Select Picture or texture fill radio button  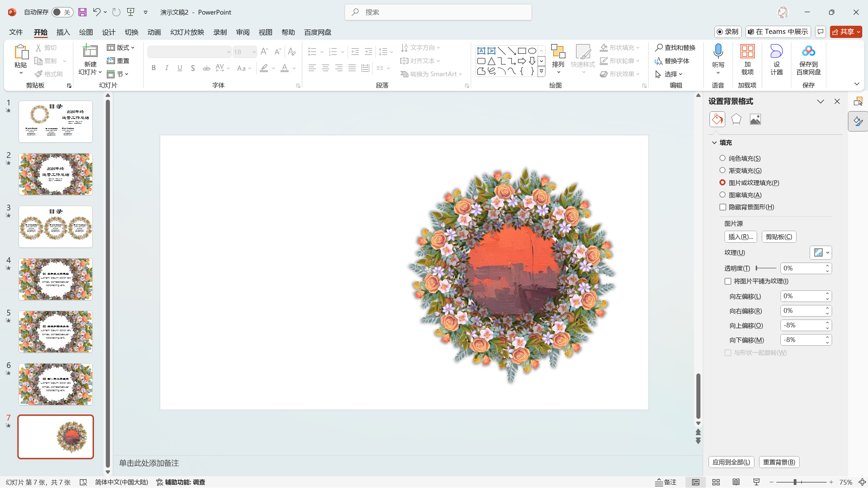tap(722, 182)
